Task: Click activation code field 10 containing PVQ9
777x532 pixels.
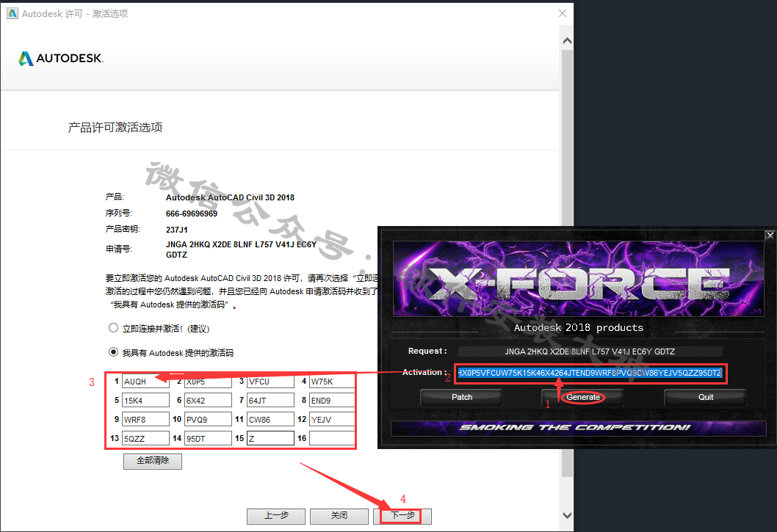Action: (208, 419)
